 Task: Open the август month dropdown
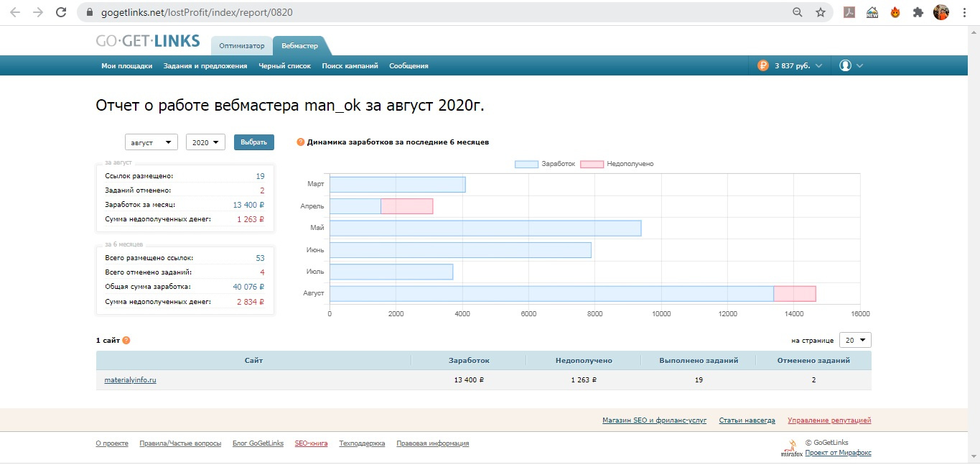(151, 142)
